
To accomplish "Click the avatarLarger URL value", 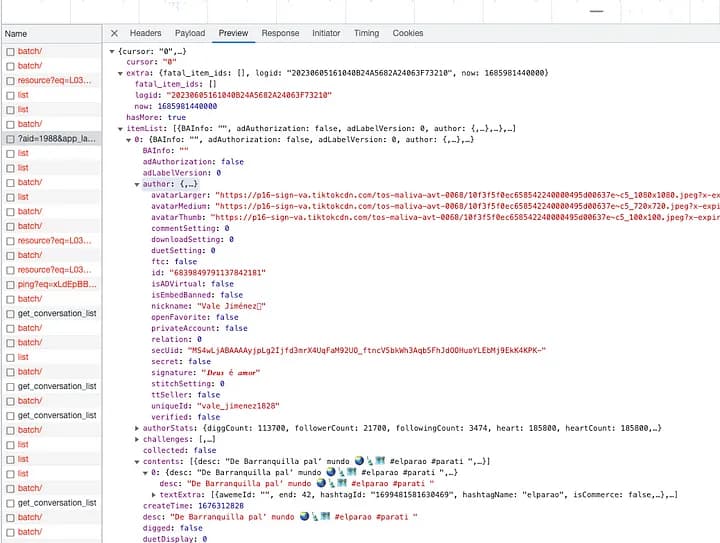I will coord(467,195).
